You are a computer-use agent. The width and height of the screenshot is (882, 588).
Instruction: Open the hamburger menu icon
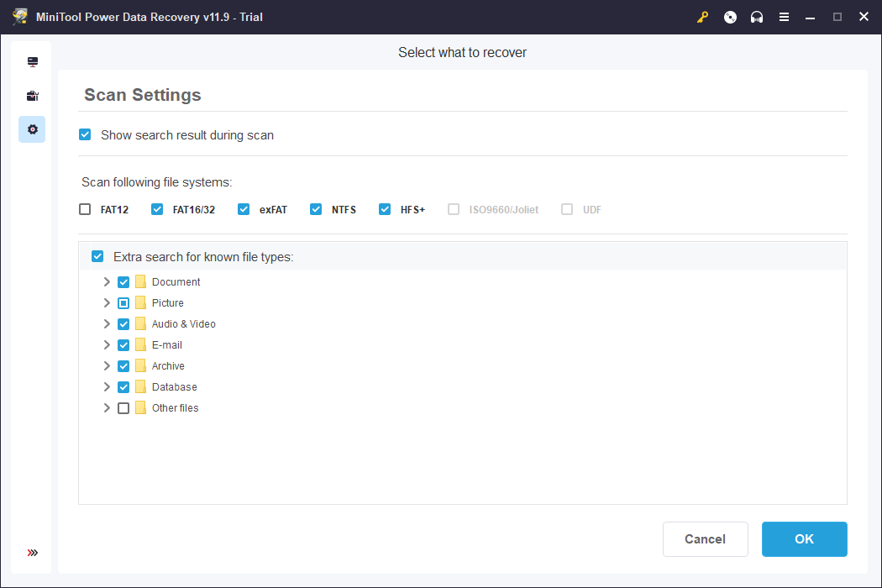pyautogui.click(x=784, y=18)
